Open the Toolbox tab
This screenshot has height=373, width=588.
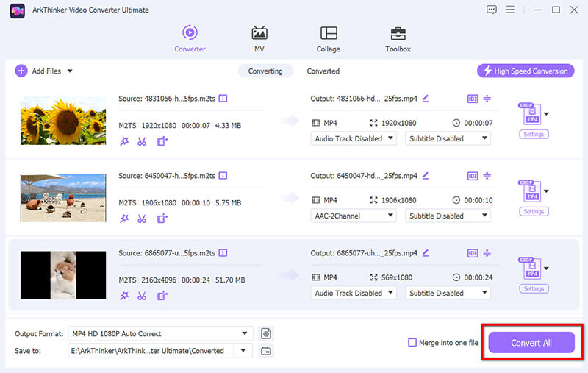click(398, 39)
